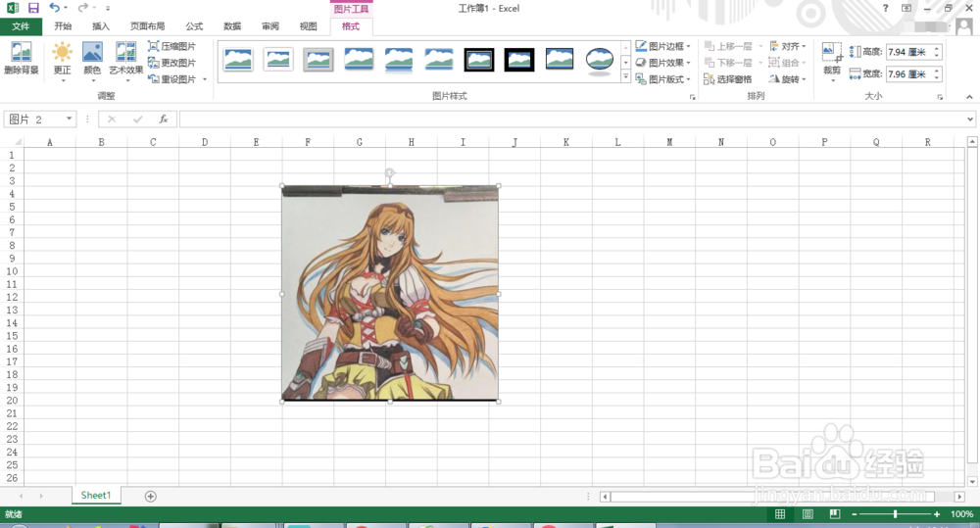The height and width of the screenshot is (528, 980).
Task: Select the Format (格式) picture tools tab
Action: tap(351, 26)
